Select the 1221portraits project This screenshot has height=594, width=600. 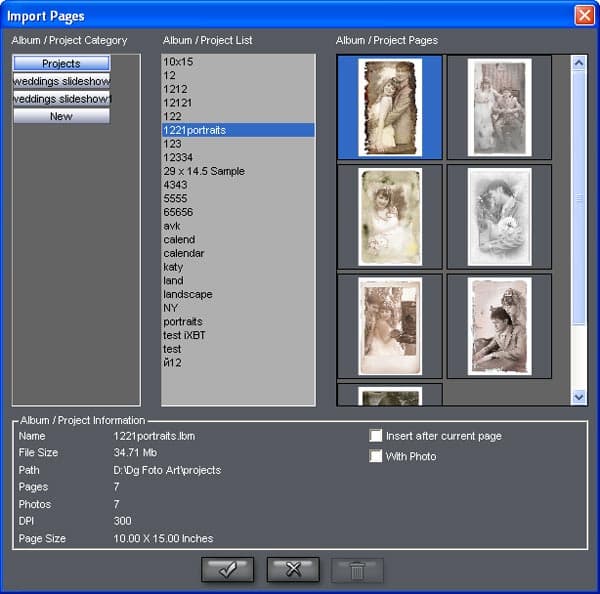238,130
